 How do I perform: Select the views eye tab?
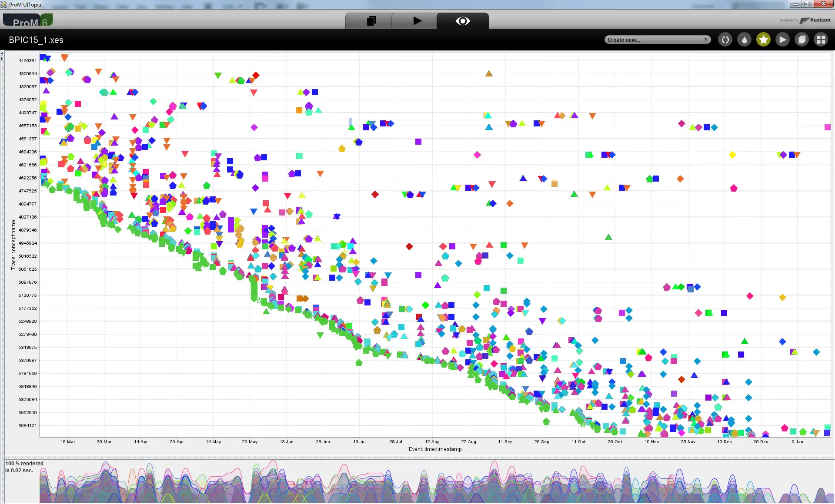462,21
